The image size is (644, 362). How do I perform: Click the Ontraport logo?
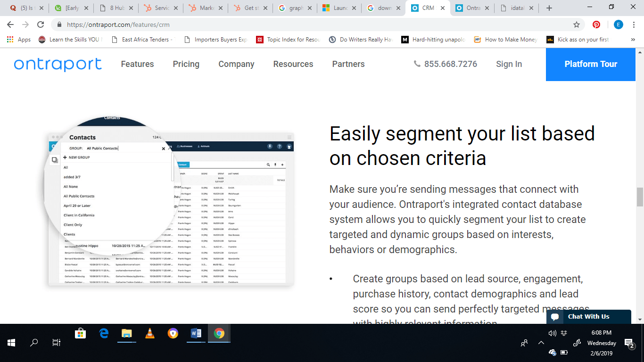[x=58, y=64]
